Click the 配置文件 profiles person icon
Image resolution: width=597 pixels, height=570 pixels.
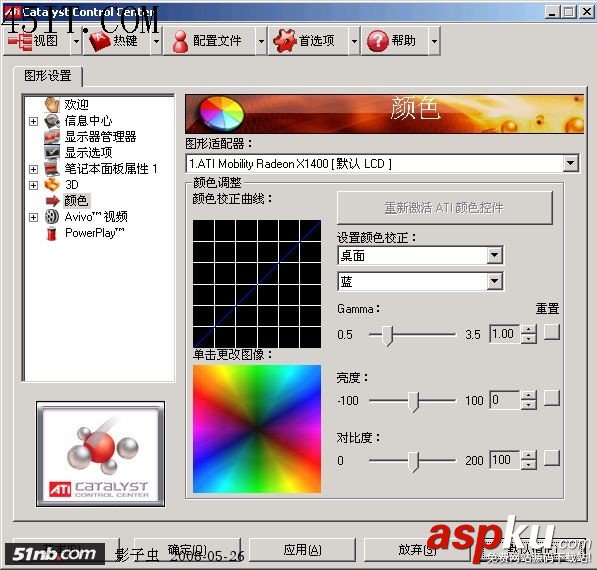180,41
